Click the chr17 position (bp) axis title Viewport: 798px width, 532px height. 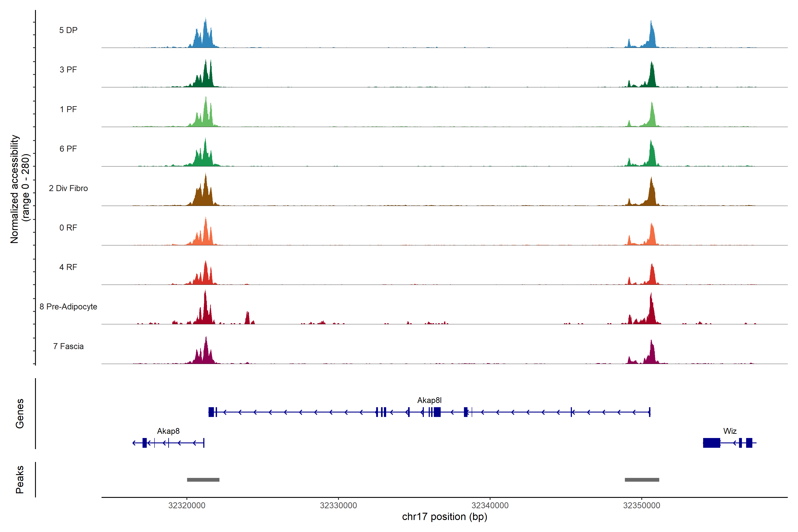[444, 517]
